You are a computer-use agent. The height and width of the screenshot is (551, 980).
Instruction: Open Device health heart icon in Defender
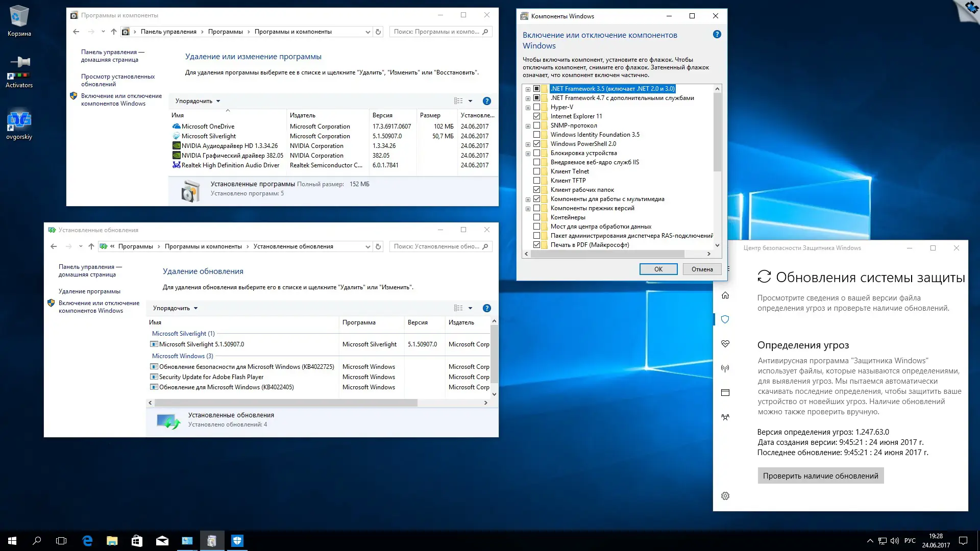pyautogui.click(x=725, y=344)
